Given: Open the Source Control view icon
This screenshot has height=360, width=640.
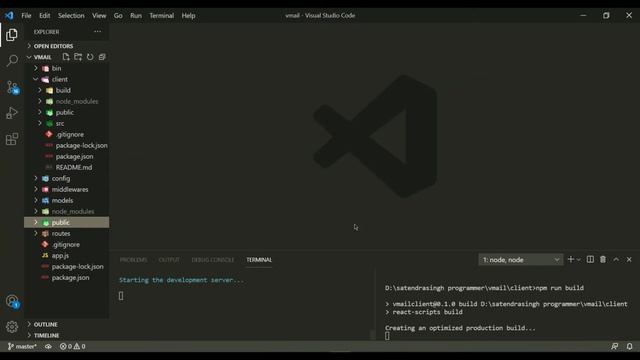Looking at the screenshot, I should point(12,87).
